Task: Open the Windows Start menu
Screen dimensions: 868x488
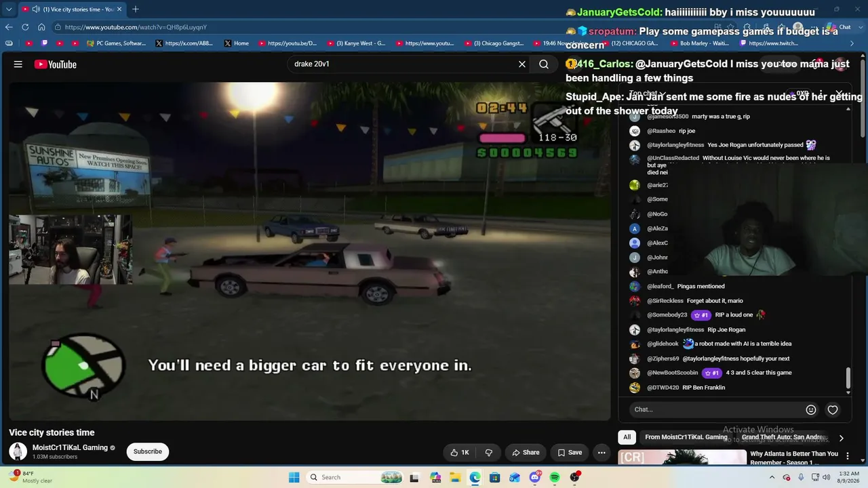Action: tap(294, 477)
